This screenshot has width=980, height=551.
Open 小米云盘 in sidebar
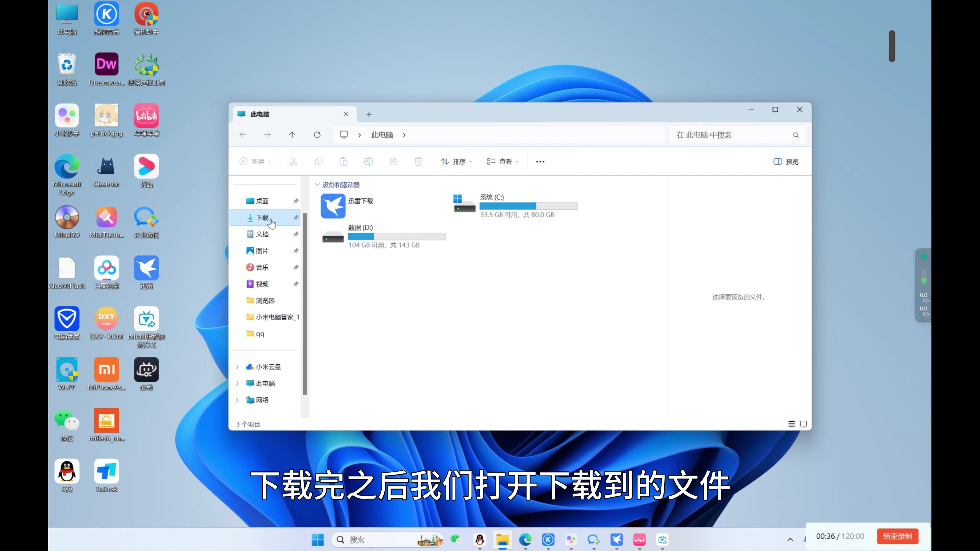pyautogui.click(x=268, y=367)
